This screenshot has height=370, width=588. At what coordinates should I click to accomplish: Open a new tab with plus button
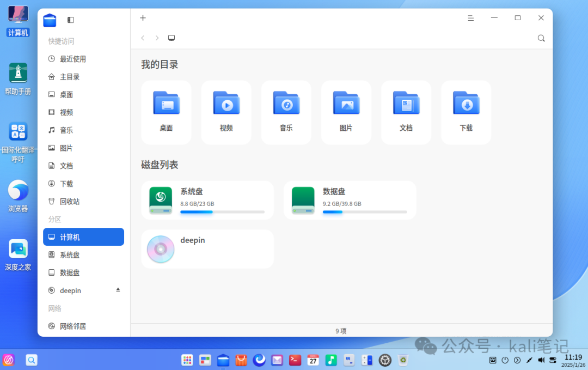coord(143,17)
